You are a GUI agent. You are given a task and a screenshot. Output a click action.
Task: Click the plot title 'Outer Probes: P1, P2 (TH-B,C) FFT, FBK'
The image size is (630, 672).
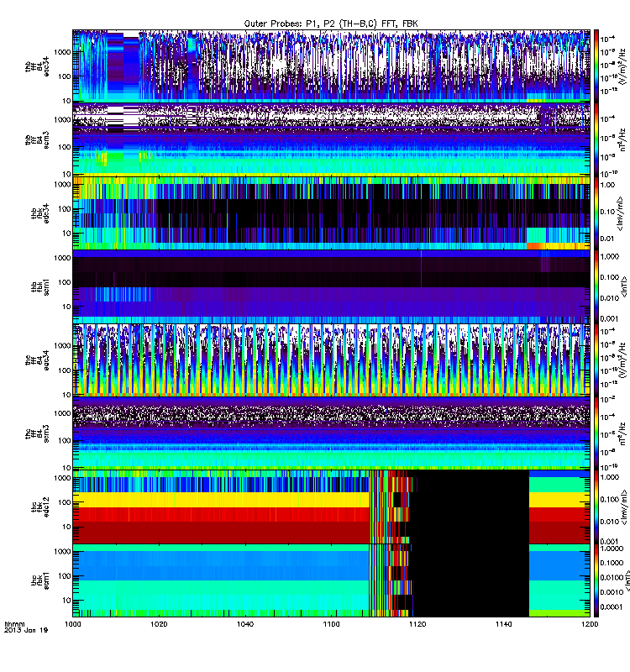pyautogui.click(x=331, y=24)
